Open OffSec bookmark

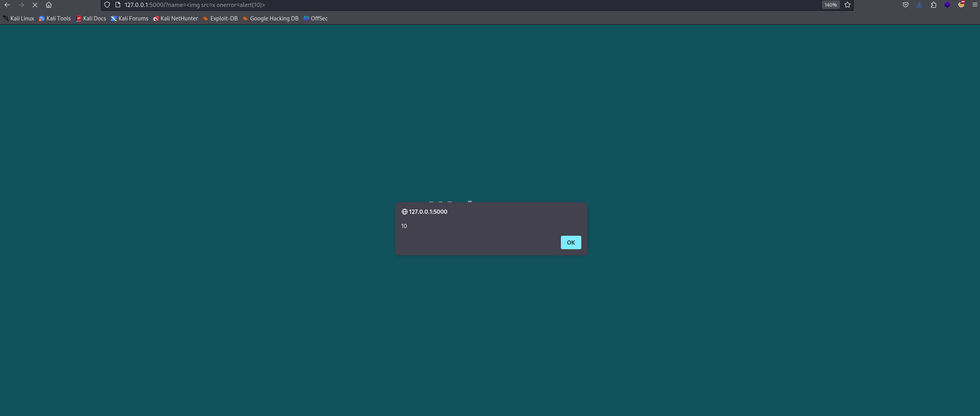tap(315, 18)
